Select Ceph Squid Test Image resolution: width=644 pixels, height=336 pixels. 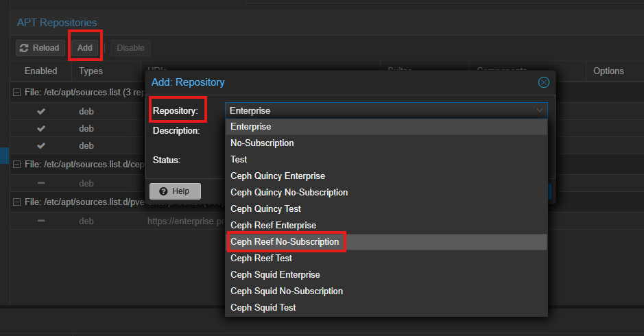[x=387, y=307]
